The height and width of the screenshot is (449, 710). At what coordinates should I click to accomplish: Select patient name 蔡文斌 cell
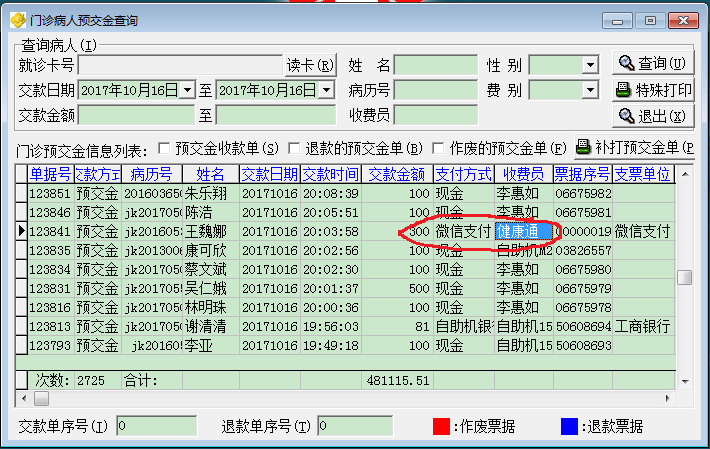pyautogui.click(x=211, y=270)
